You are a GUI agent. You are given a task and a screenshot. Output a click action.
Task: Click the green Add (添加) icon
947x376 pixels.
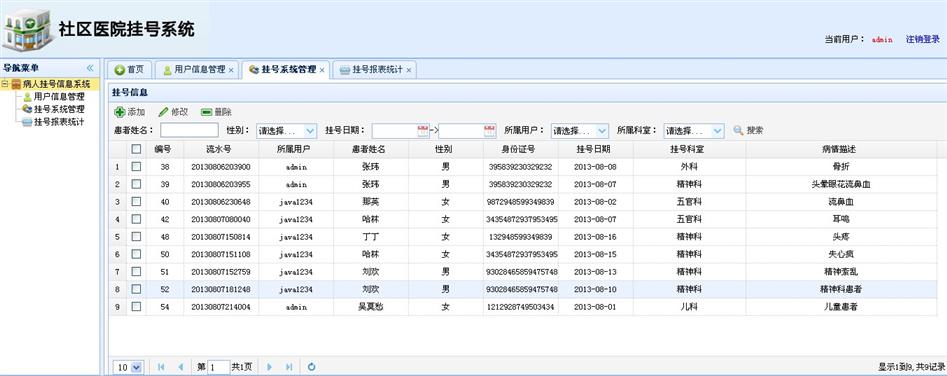120,112
